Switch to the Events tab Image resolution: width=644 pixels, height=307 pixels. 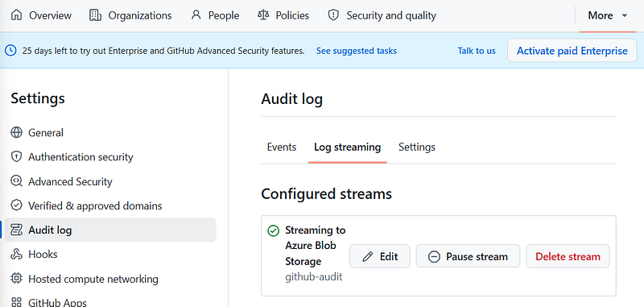(282, 147)
